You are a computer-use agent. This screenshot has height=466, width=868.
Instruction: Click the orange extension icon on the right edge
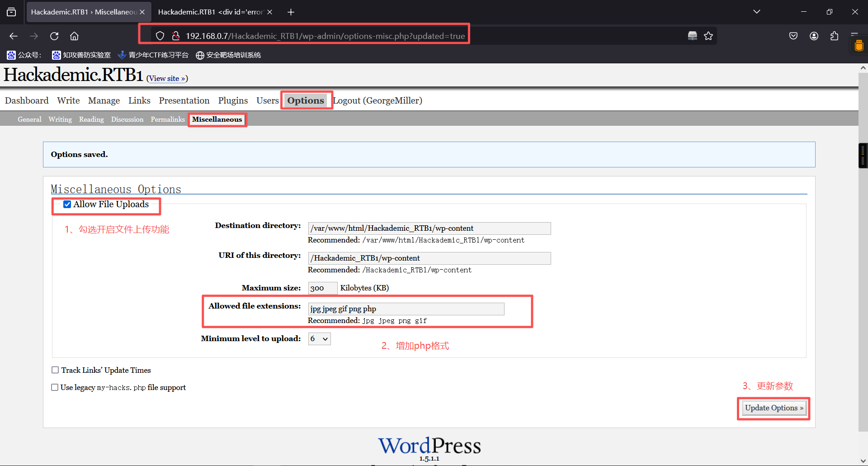pos(859,46)
